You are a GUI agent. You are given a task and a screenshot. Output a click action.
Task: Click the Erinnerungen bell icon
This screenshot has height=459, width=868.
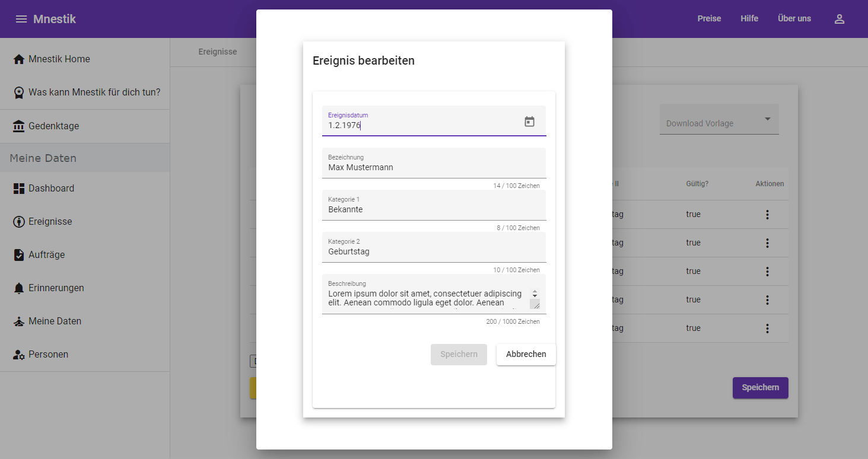[19, 288]
